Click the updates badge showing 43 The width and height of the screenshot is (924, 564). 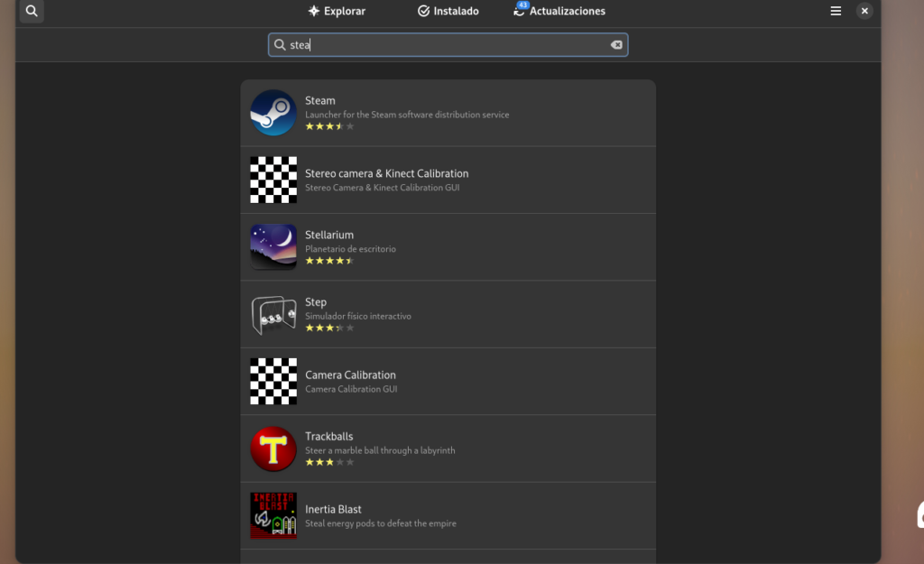click(x=522, y=5)
